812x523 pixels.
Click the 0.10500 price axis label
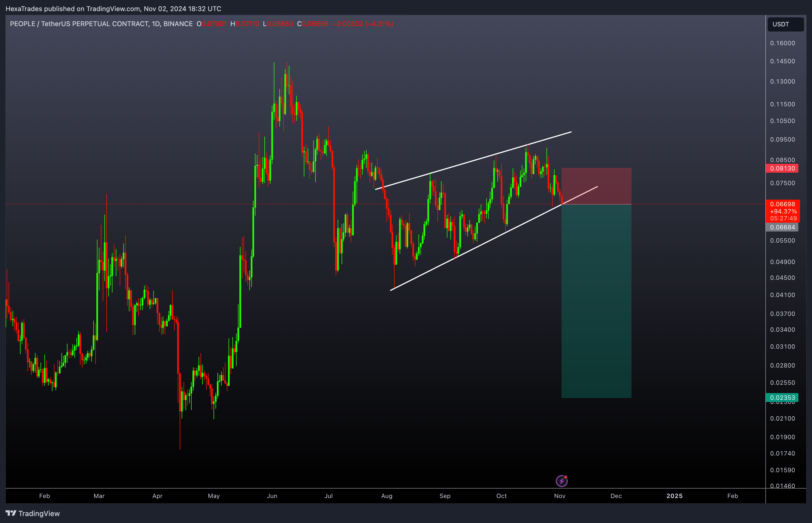(783, 121)
